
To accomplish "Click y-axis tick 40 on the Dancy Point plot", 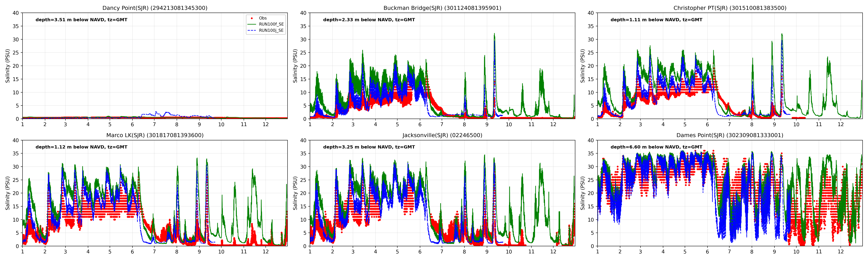I will point(16,13).
